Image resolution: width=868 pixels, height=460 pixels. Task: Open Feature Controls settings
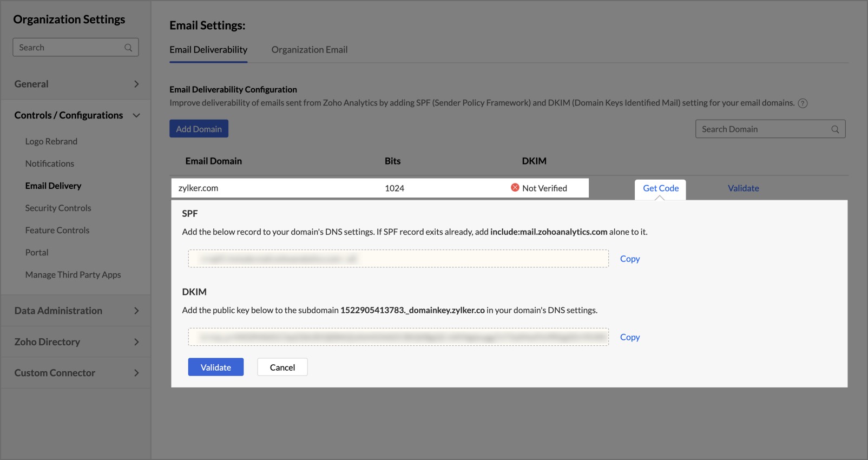[x=57, y=230]
